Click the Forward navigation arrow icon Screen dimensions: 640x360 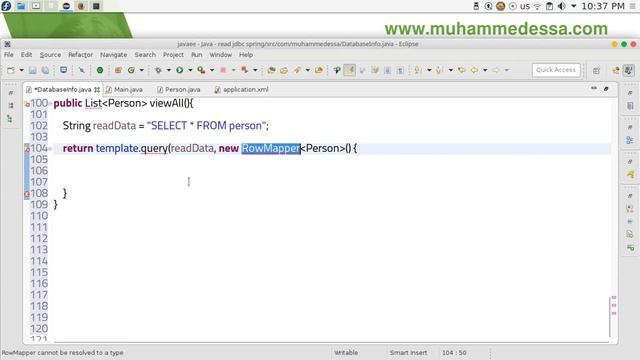pyautogui.click(x=496, y=70)
